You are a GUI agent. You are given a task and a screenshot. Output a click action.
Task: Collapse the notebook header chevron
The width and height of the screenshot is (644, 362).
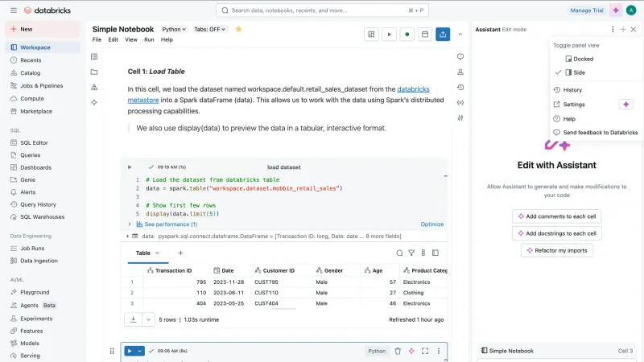coord(460,35)
